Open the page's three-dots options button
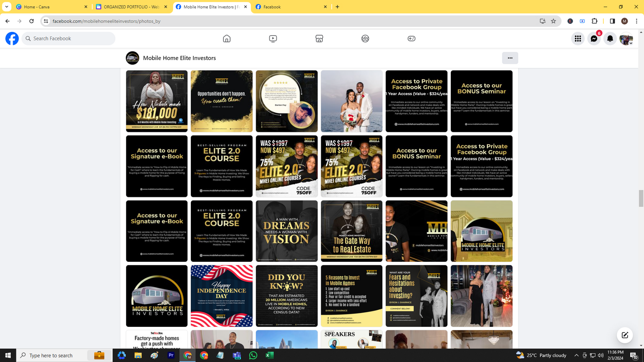 coord(510,58)
